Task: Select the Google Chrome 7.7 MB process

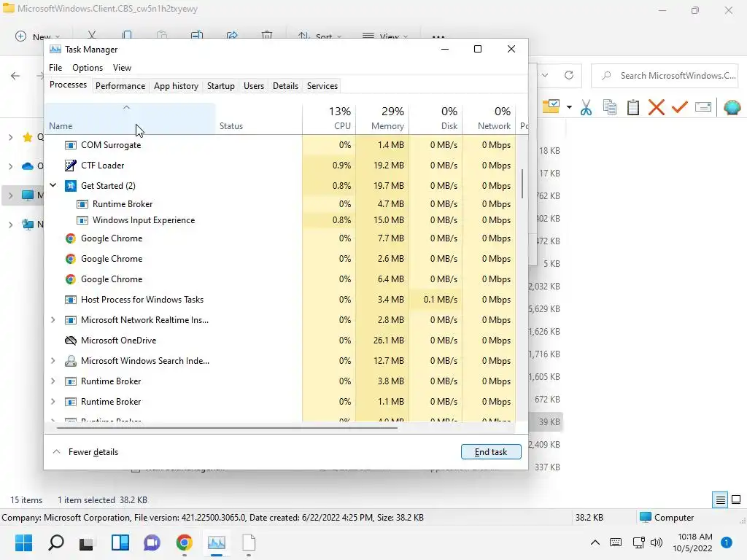Action: pos(279,238)
